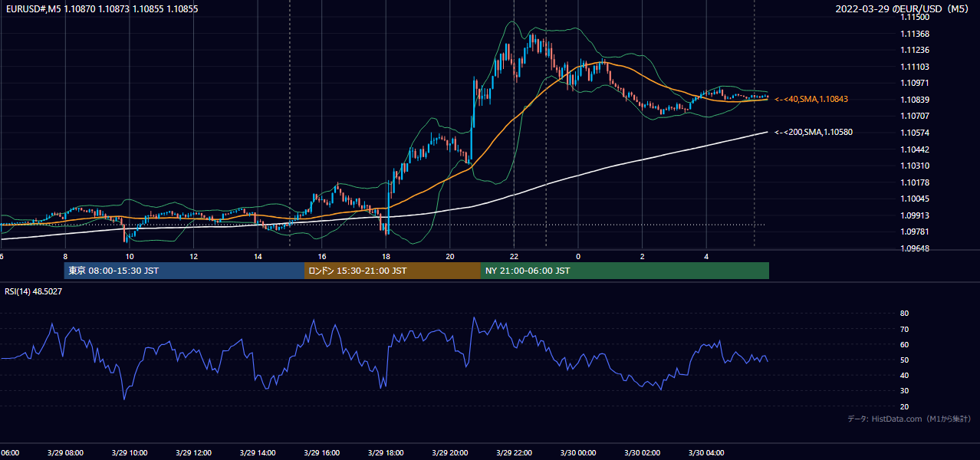Click price axis value 1.10178
This screenshot has height=460, width=980.
pyautogui.click(x=914, y=182)
